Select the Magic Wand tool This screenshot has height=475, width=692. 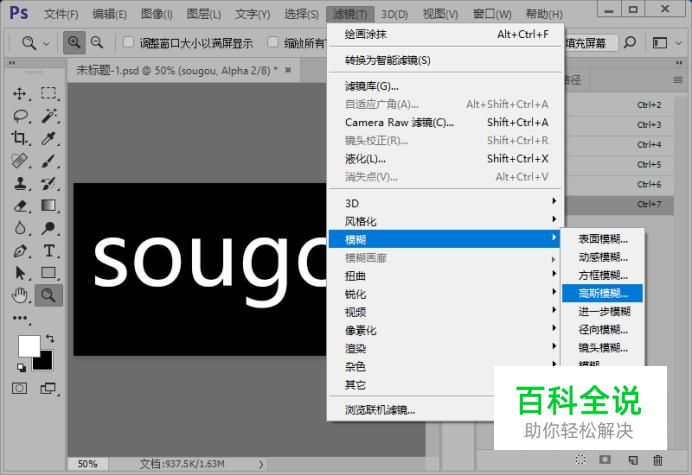(x=49, y=116)
